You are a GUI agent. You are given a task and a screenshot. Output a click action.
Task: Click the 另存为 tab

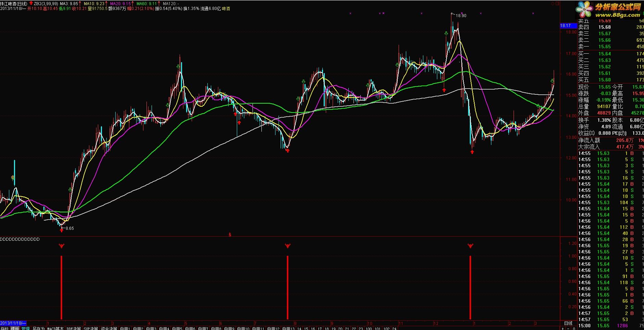click(39, 328)
